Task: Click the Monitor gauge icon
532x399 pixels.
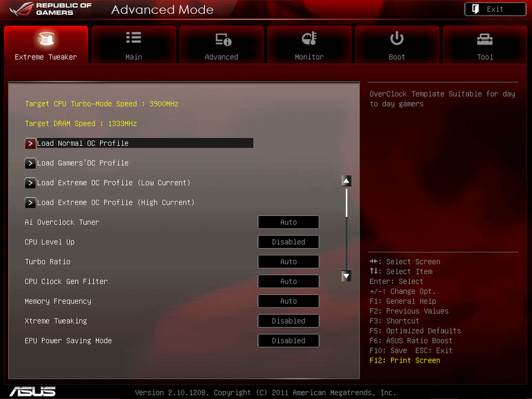Action: [x=309, y=38]
